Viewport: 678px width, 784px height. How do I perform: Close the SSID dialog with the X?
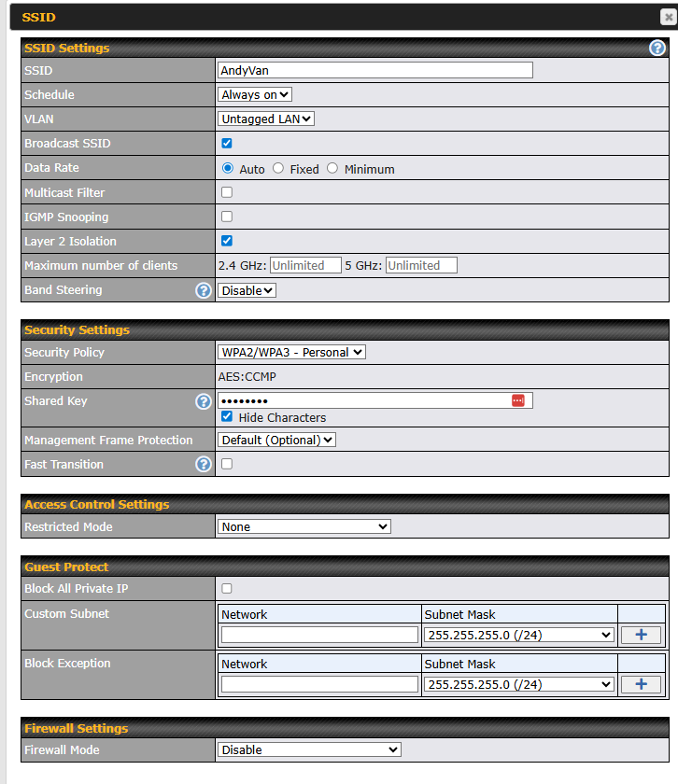click(668, 16)
